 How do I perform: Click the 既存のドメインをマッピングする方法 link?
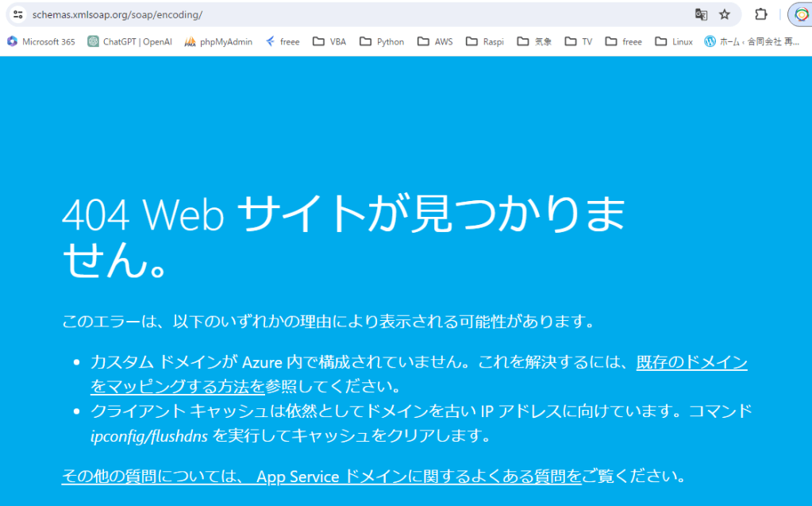click(x=691, y=363)
